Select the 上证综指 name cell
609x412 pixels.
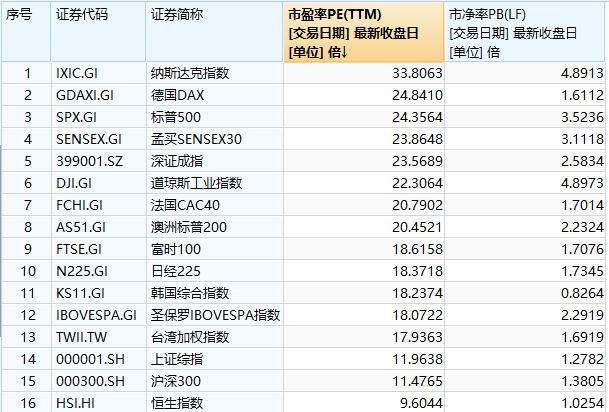click(x=214, y=359)
